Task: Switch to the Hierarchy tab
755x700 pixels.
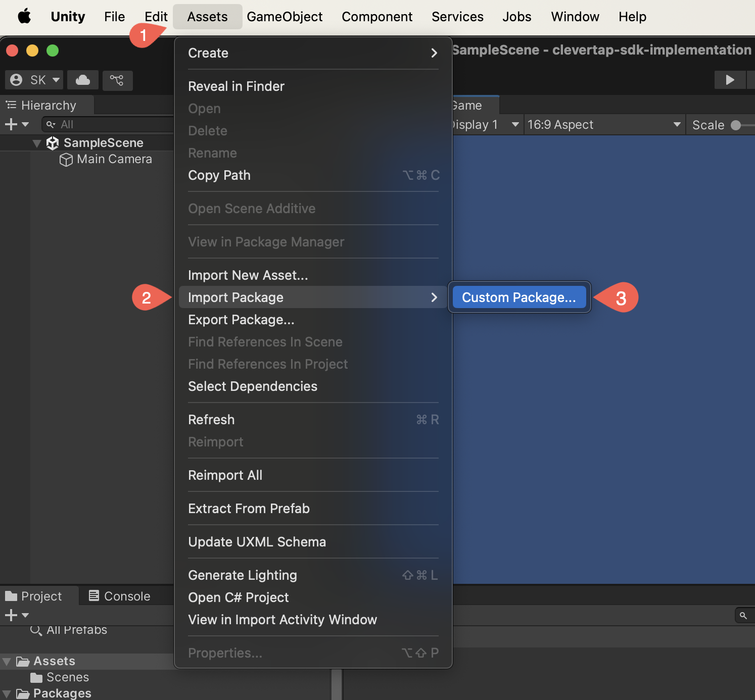Action: [x=46, y=105]
